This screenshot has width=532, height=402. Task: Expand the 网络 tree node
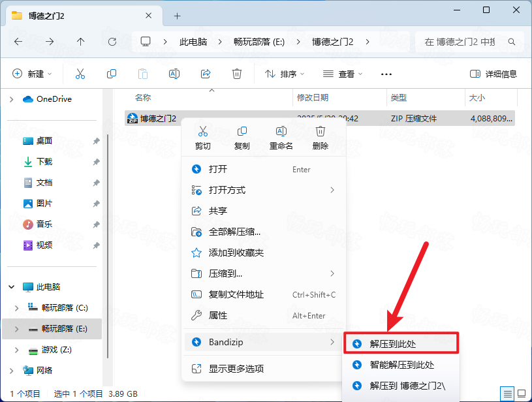12,371
